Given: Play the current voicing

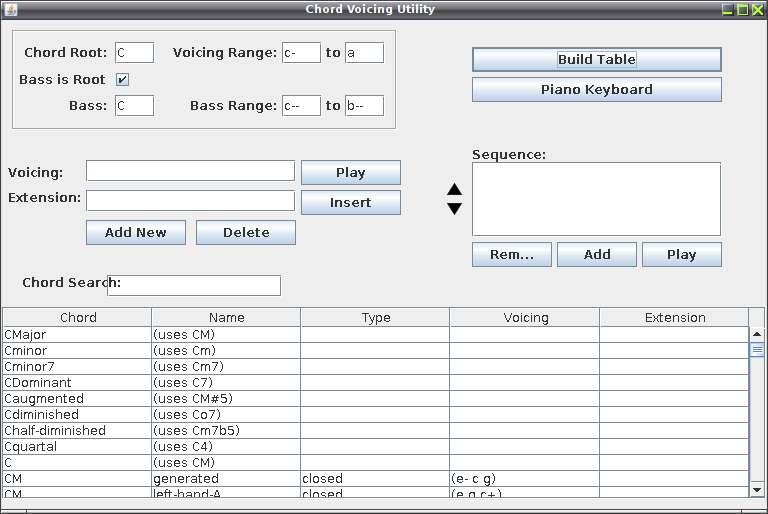Looking at the screenshot, I should click(351, 172).
